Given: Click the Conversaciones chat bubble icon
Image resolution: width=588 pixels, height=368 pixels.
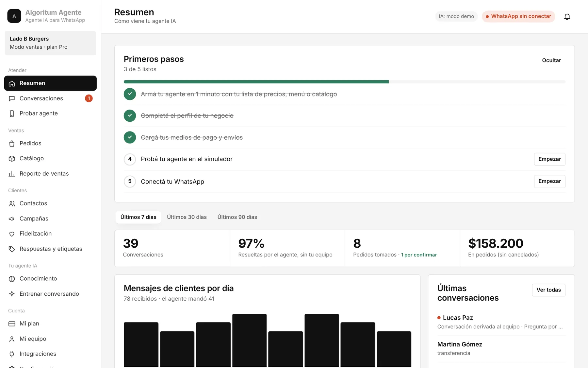Looking at the screenshot, I should 12,98.
